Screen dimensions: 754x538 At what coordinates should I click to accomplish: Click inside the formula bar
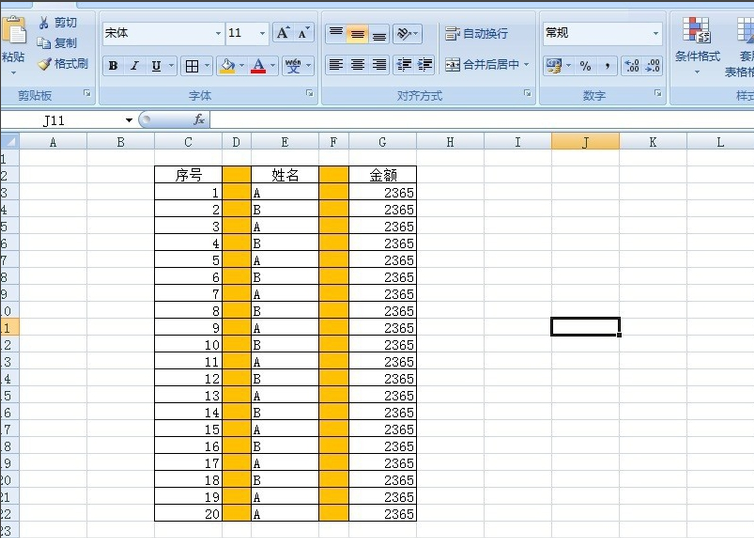[x=481, y=120]
